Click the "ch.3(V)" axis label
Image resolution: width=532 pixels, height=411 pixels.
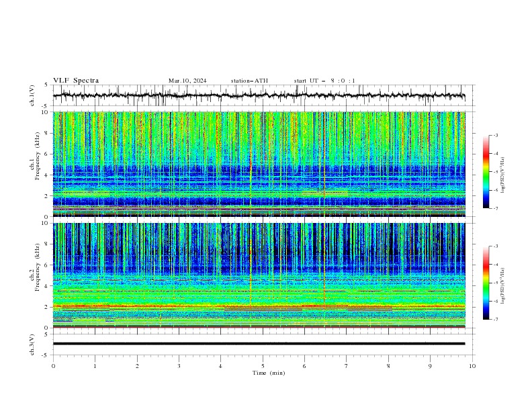32,345
